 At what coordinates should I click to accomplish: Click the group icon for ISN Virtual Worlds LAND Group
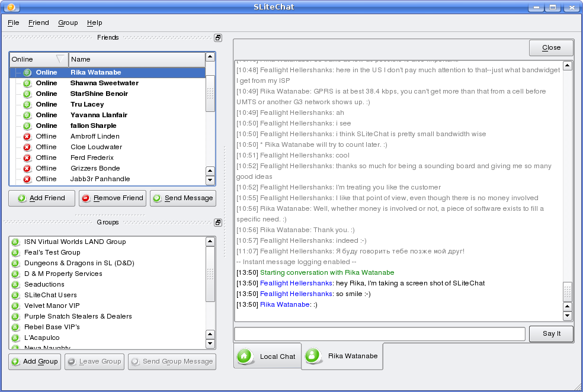coord(15,242)
